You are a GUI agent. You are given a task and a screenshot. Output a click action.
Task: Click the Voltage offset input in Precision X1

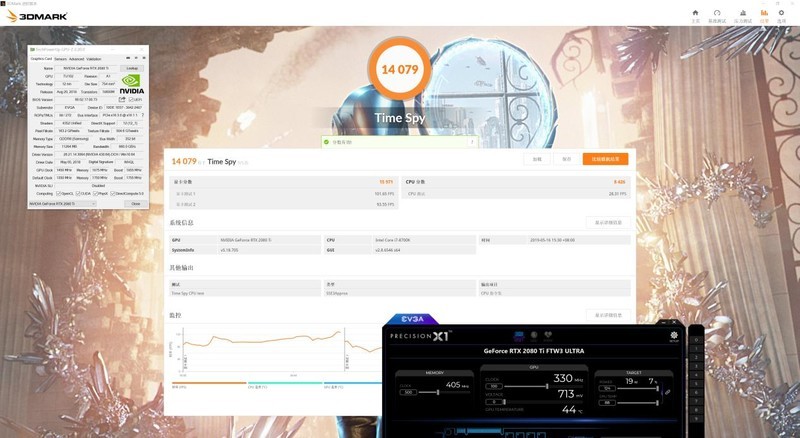click(x=494, y=402)
